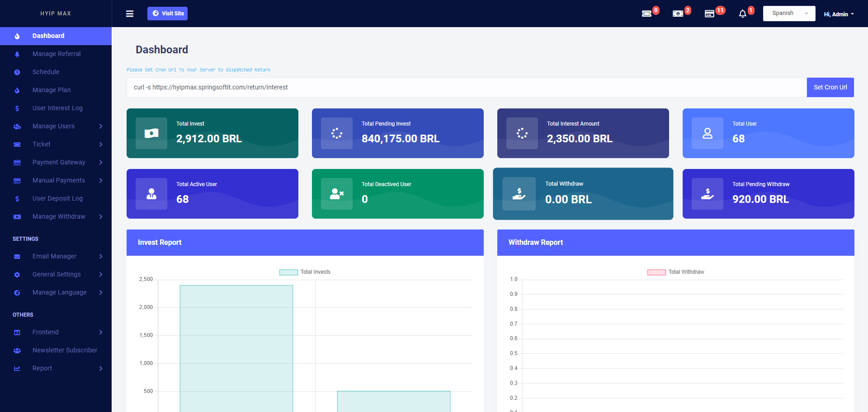Open User Deposit Log in the sidebar
The height and width of the screenshot is (412, 868).
pos(57,198)
